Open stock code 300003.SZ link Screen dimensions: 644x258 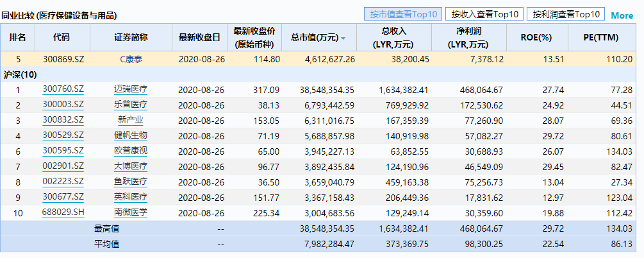(x=63, y=105)
